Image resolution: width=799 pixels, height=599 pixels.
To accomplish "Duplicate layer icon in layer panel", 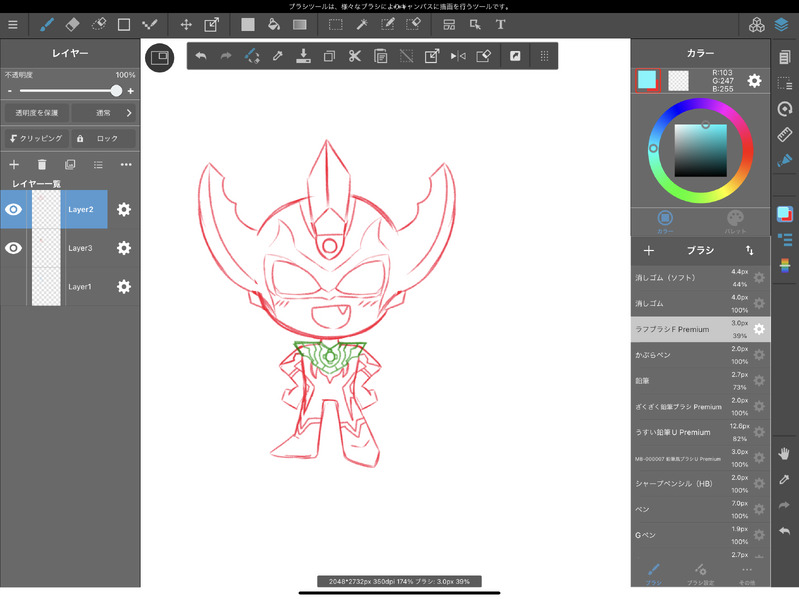I will 70,165.
